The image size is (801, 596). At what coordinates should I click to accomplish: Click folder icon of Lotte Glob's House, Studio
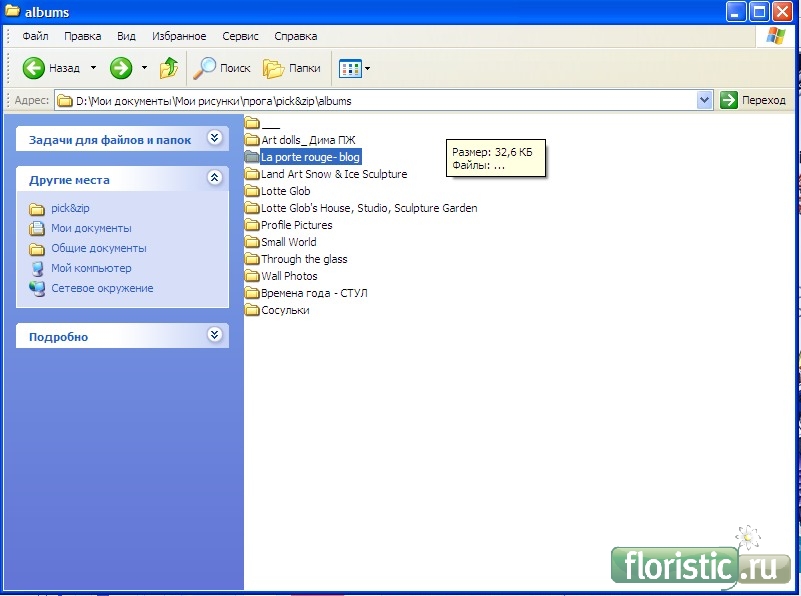click(252, 207)
